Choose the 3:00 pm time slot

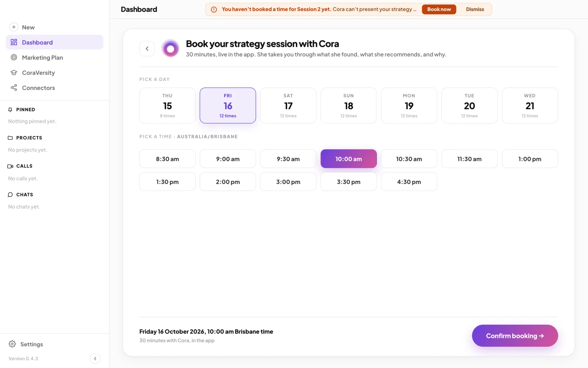click(288, 182)
